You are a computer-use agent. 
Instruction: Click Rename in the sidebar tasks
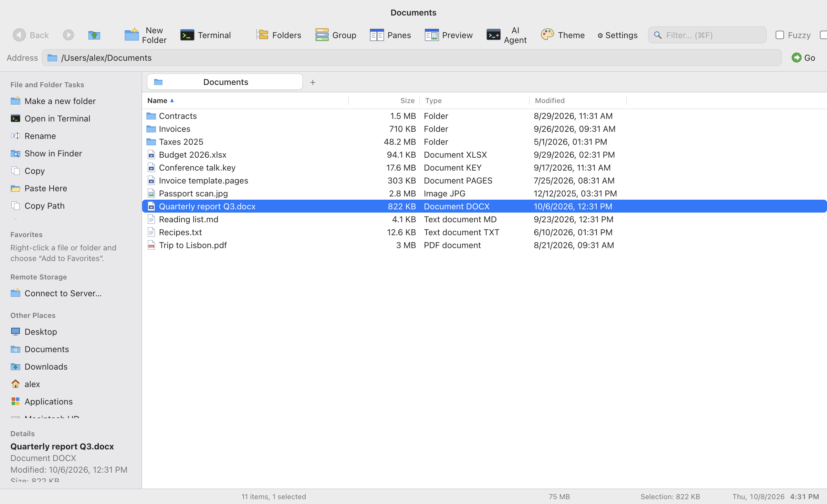point(33,136)
